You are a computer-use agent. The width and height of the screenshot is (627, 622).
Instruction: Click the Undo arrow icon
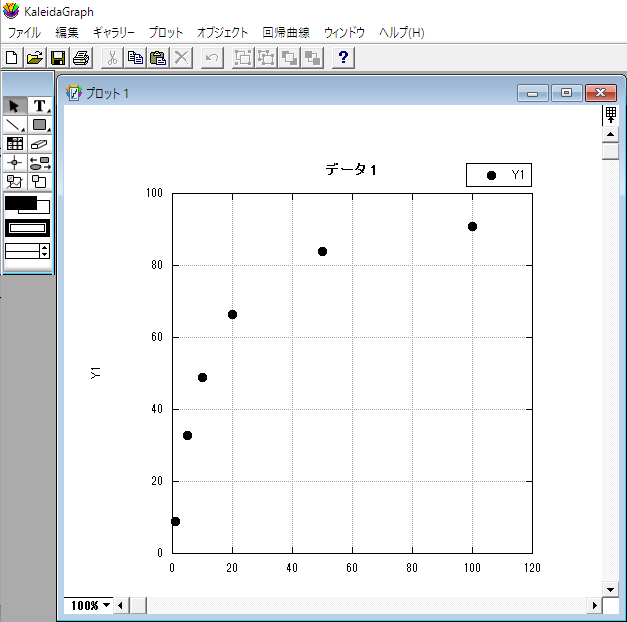coord(212,58)
